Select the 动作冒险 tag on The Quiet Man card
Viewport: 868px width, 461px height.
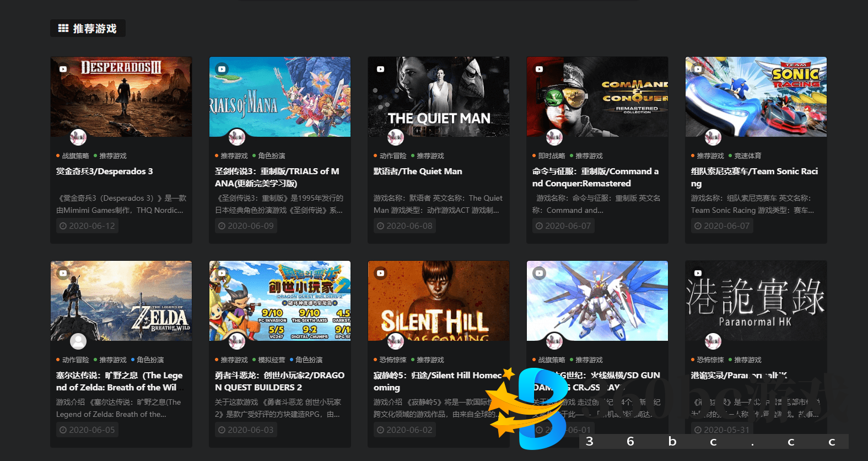(x=393, y=156)
